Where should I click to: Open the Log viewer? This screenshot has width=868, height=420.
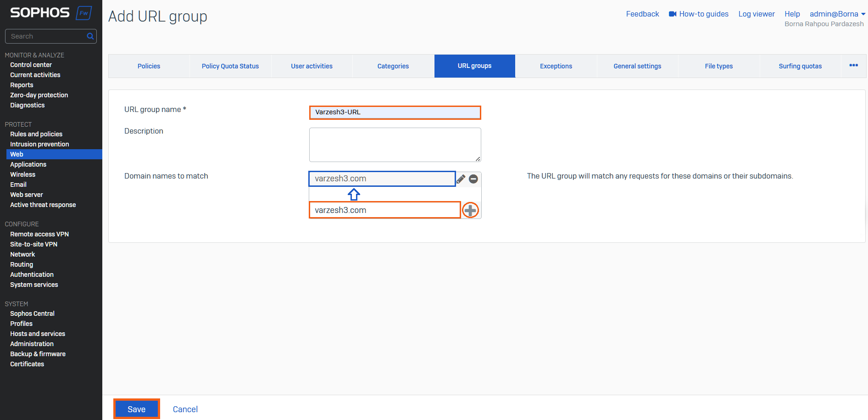click(x=757, y=14)
